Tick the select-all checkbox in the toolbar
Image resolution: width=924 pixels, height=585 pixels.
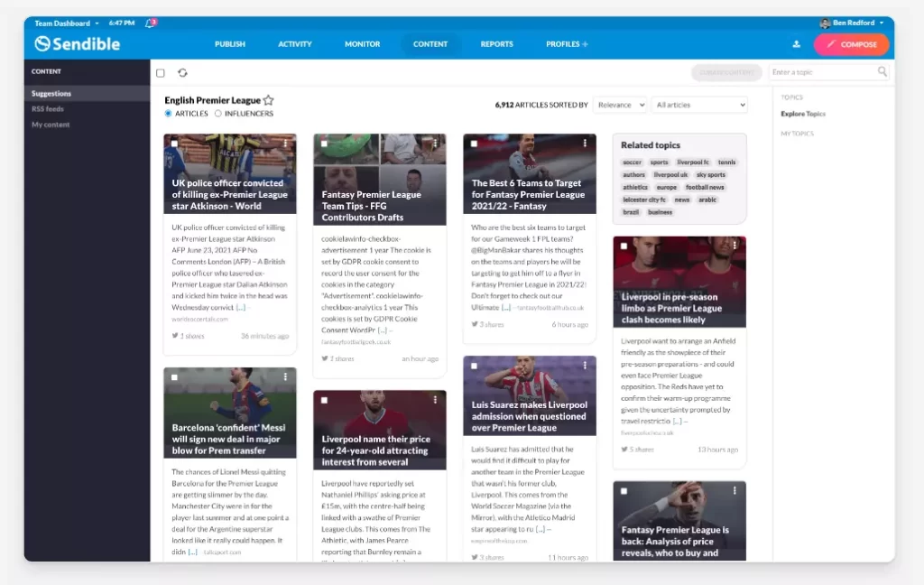pyautogui.click(x=161, y=73)
